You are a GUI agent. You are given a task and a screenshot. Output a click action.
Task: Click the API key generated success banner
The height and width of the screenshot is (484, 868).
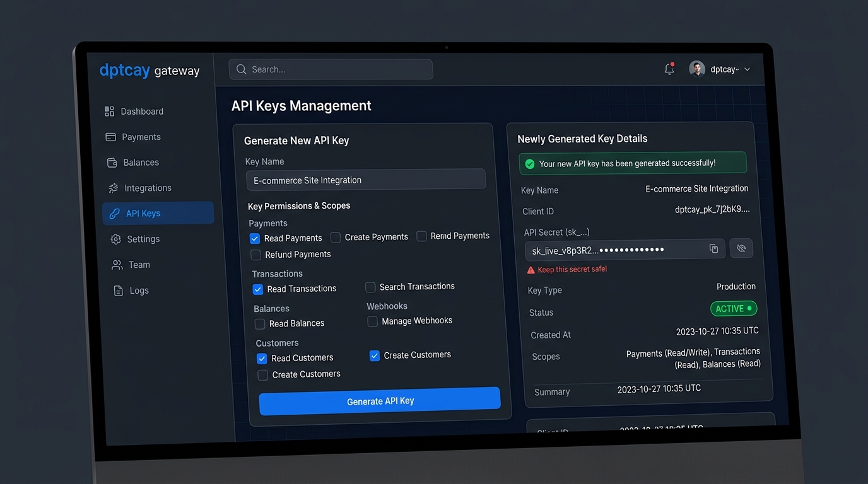[x=633, y=163]
